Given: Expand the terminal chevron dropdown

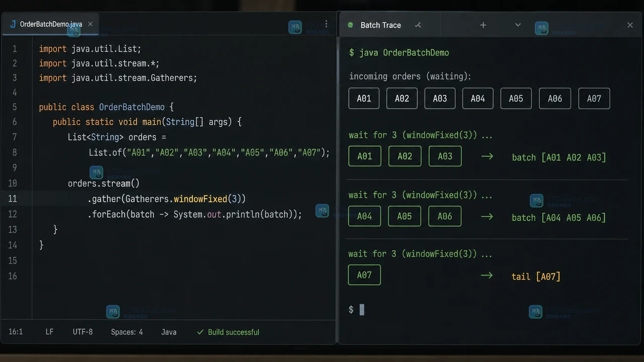Looking at the screenshot, I should click(518, 25).
